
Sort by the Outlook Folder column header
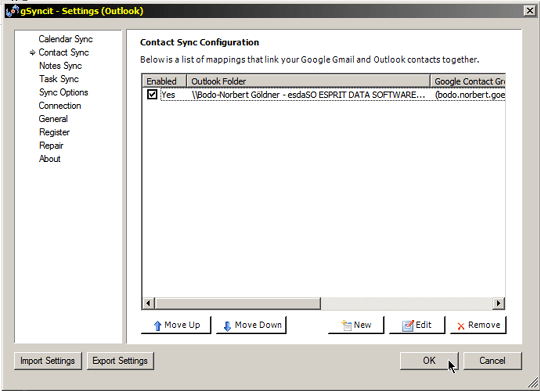click(x=308, y=81)
